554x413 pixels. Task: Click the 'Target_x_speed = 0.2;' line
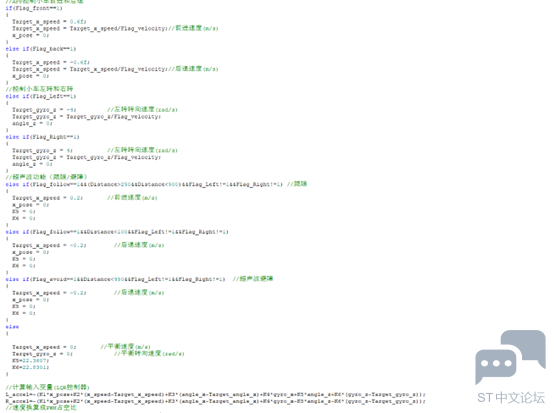click(48, 198)
